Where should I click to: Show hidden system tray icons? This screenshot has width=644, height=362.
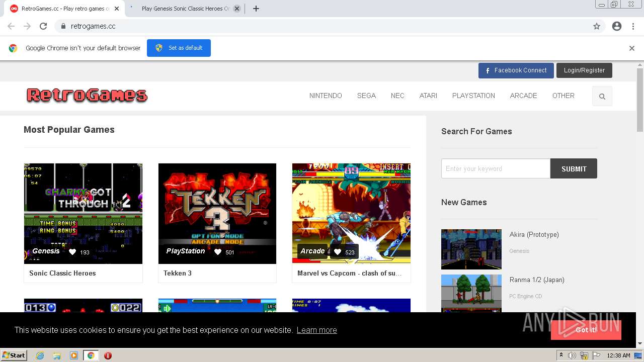coord(561,355)
